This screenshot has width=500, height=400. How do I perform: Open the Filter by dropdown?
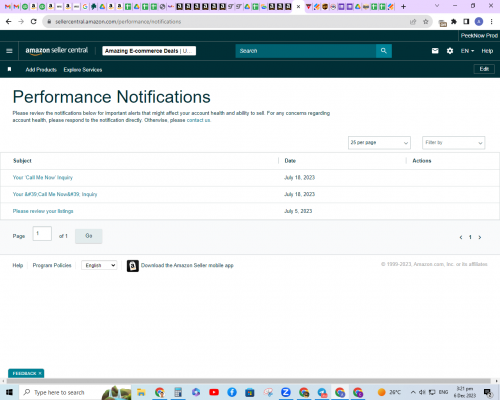coord(453,143)
